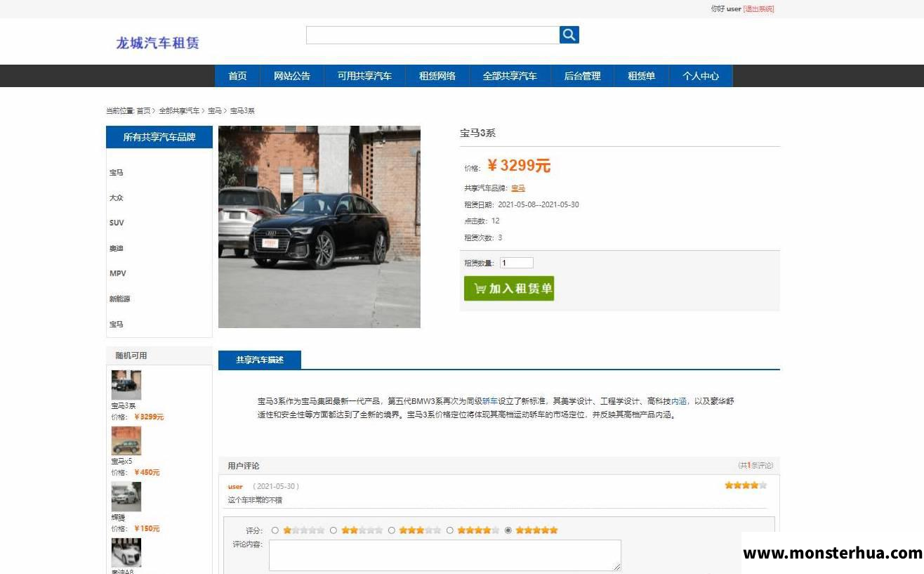924x574 pixels.
Task: Open the 宝马3系 thumbnail under 随机可用
Action: pos(126,385)
